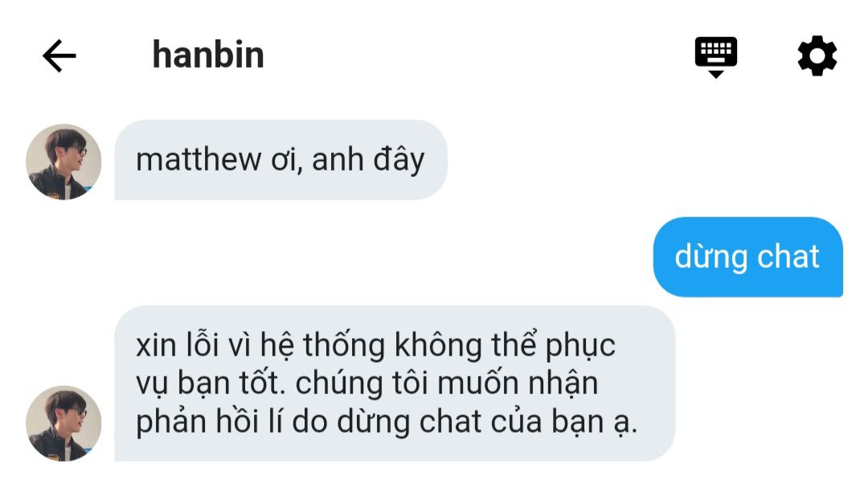
Task: Click "chúng tôi muốn nhận" in the last message
Action: [447, 384]
